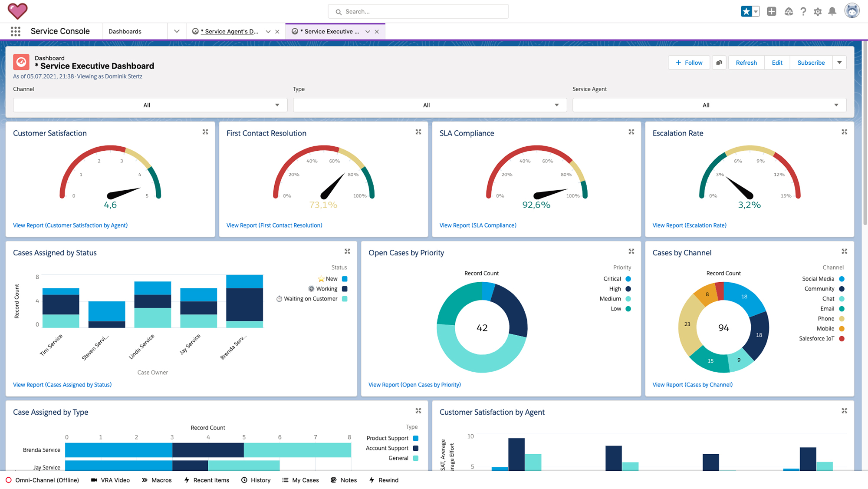This screenshot has height=489, width=868.
Task: Expand the Cases by Channel widget
Action: pyautogui.click(x=845, y=251)
